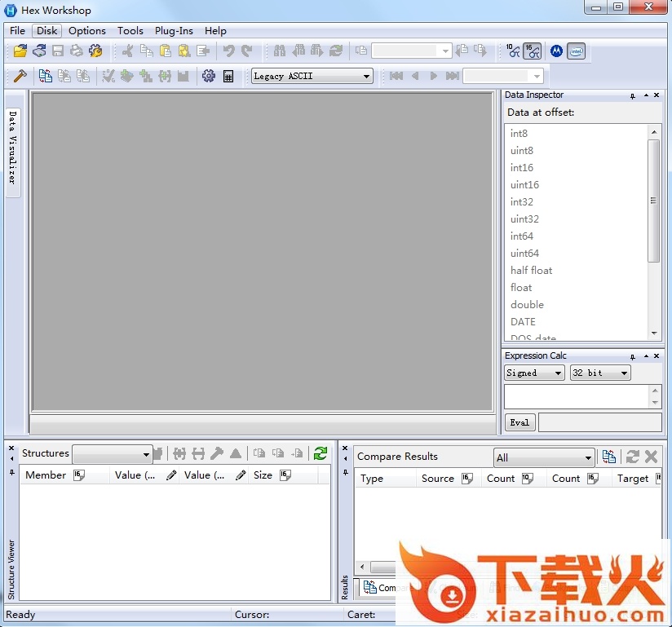Click the Undo arrow icon
672x627 pixels.
[x=228, y=51]
